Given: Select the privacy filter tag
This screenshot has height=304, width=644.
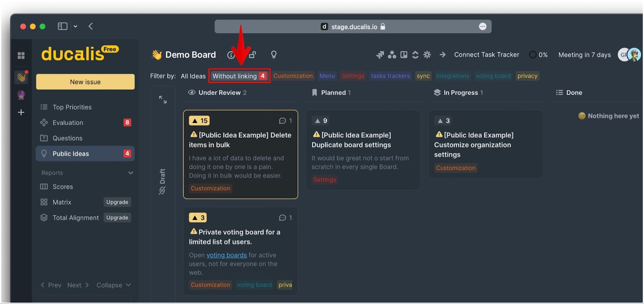Looking at the screenshot, I should tap(527, 76).
